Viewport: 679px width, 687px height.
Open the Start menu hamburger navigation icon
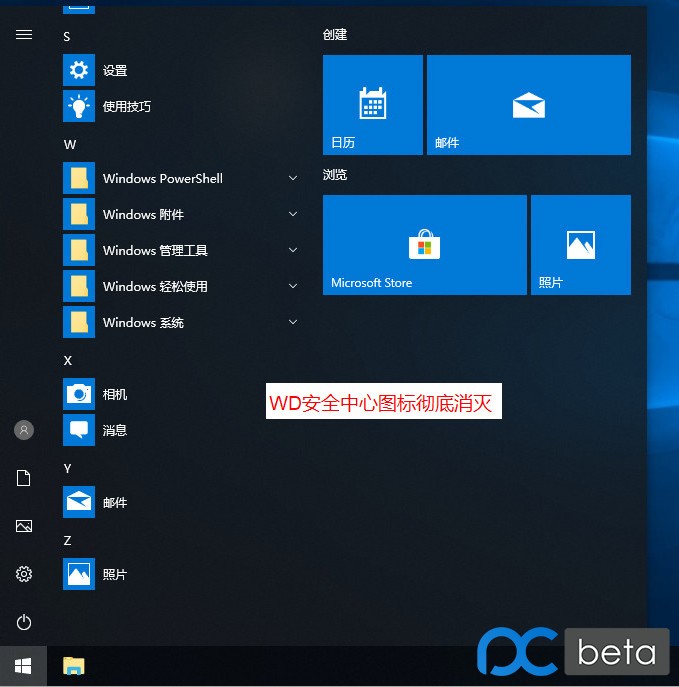coord(24,34)
